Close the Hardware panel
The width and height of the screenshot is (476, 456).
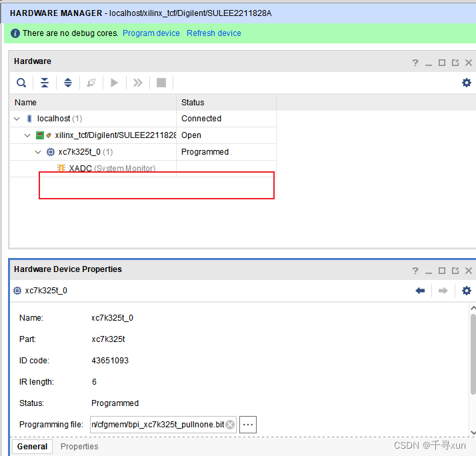469,63
